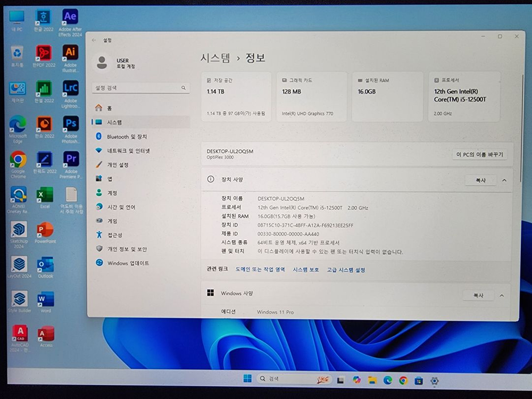Screen dimensions: 532x399
Task: Open Google Chrome from the desktop
Action: tap(18, 160)
